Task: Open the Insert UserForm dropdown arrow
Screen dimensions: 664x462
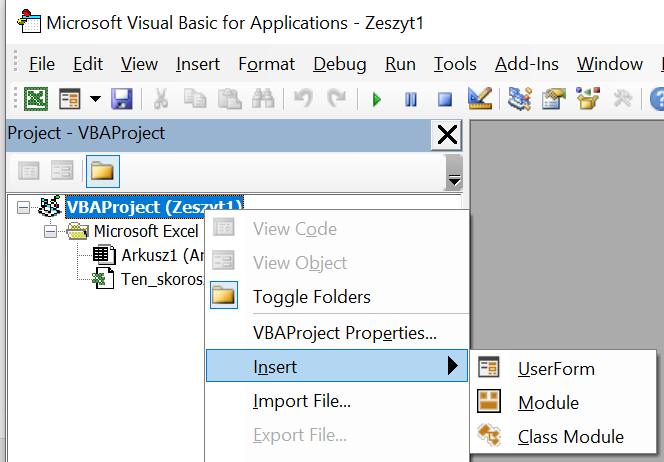Action: [x=95, y=99]
